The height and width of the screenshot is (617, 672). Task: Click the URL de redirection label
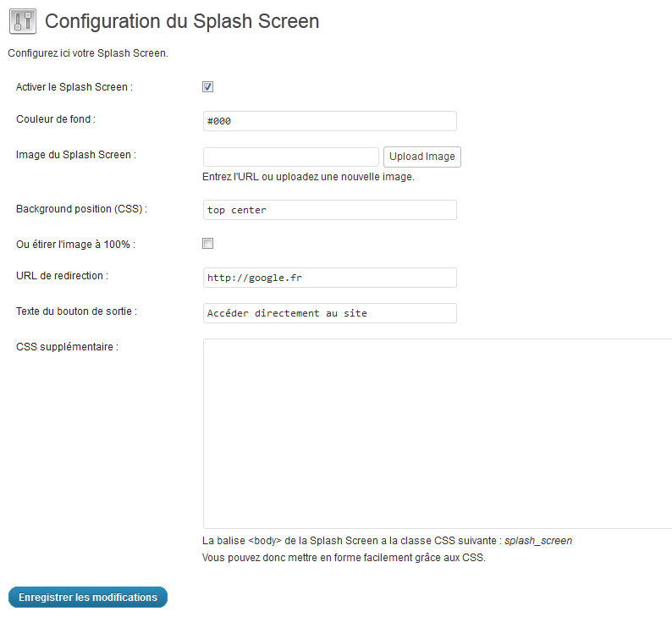point(62,276)
